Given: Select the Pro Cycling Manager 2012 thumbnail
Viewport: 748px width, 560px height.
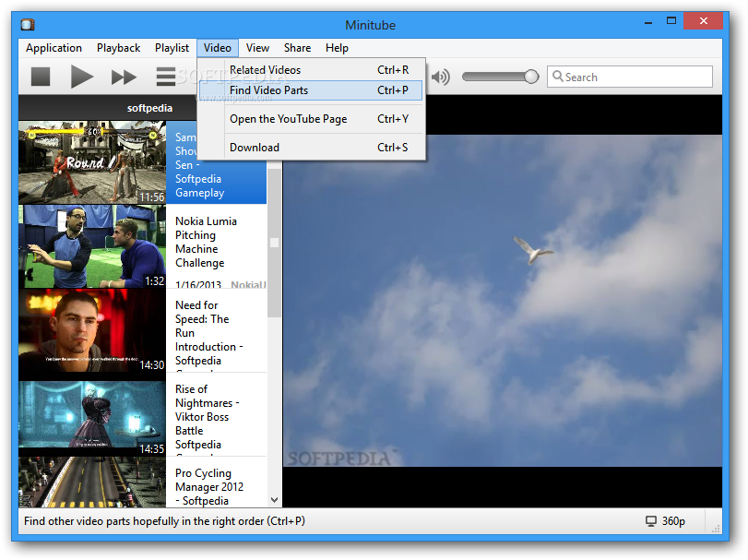Looking at the screenshot, I should (x=92, y=482).
